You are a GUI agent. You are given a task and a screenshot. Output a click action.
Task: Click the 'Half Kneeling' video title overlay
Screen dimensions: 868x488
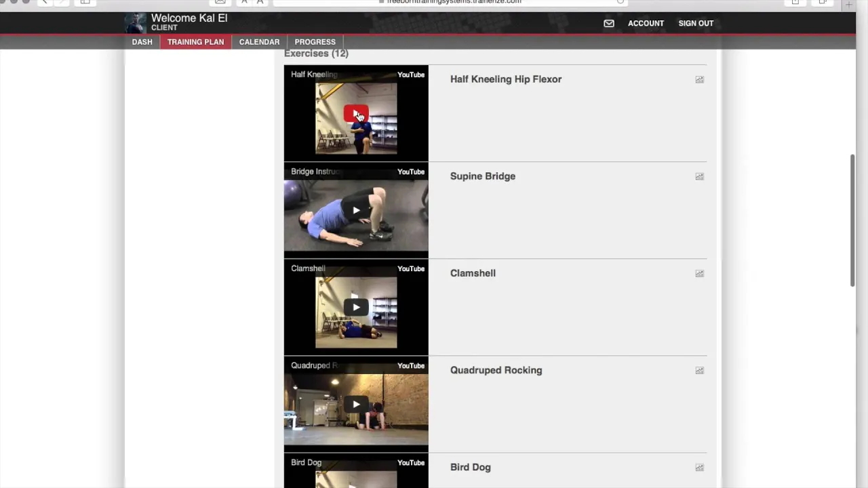[x=314, y=75]
